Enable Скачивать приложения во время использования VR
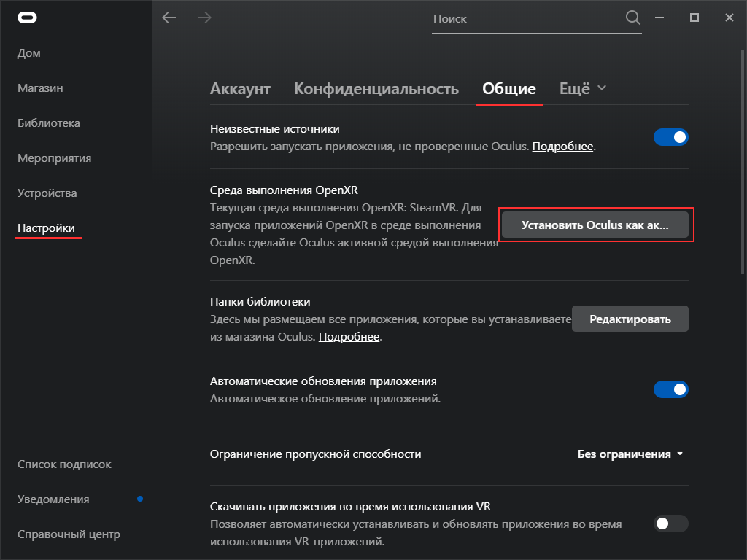This screenshot has height=560, width=747. click(670, 524)
